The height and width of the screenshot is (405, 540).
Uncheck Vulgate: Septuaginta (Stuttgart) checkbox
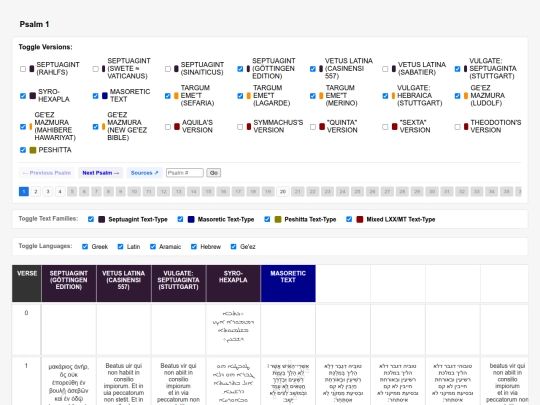pyautogui.click(x=457, y=69)
